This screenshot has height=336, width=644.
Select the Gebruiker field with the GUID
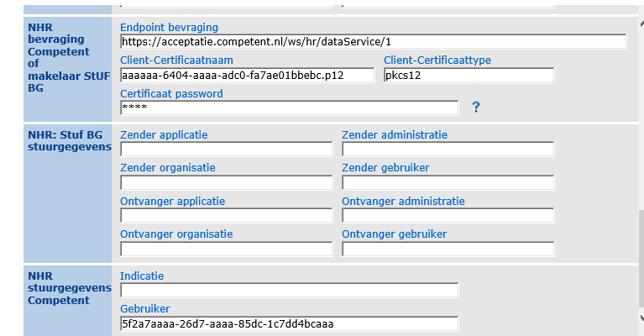(290, 323)
